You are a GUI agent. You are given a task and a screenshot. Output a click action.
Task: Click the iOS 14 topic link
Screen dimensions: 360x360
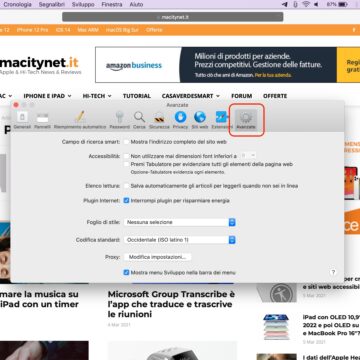[63, 30]
